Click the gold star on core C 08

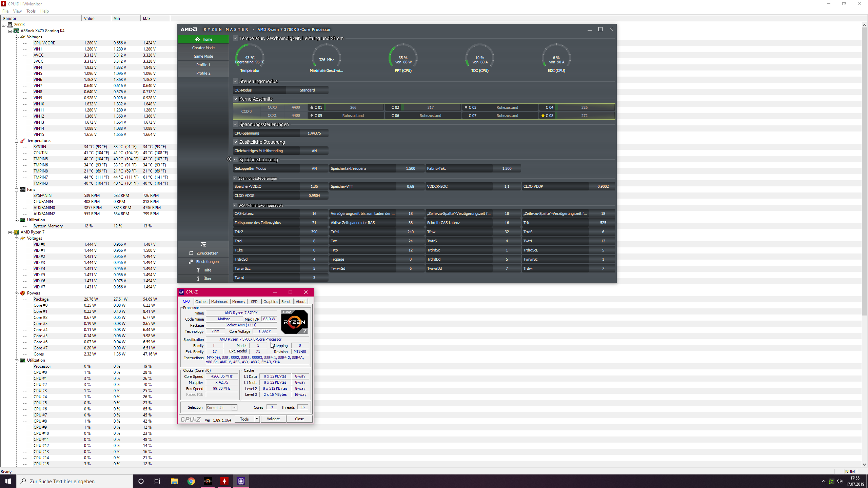(542, 116)
